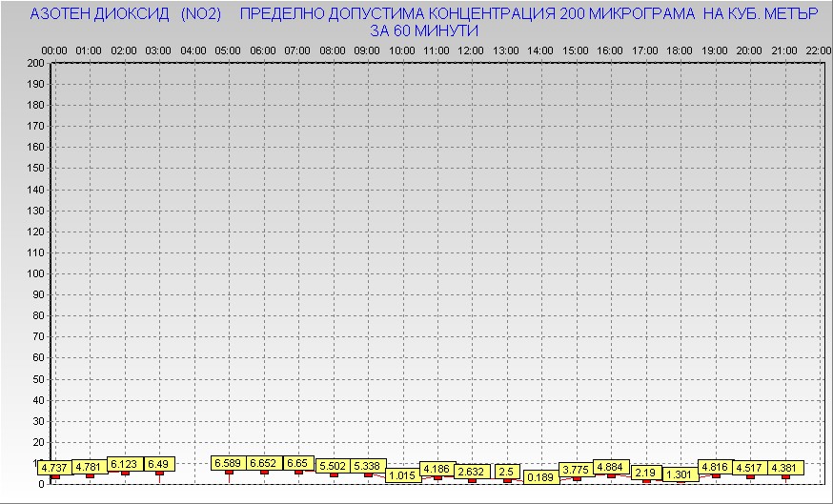Click the 6.123 data label
The width and height of the screenshot is (833, 504).
tap(125, 464)
